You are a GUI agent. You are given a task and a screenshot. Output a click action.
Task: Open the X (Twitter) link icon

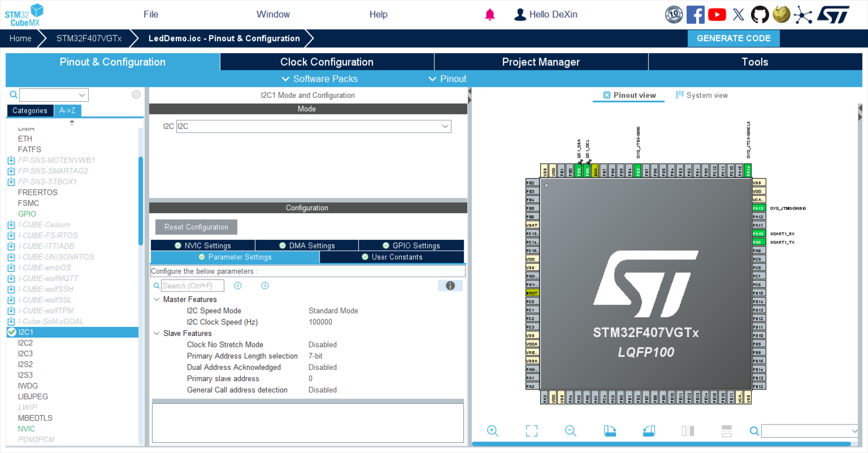coord(738,14)
